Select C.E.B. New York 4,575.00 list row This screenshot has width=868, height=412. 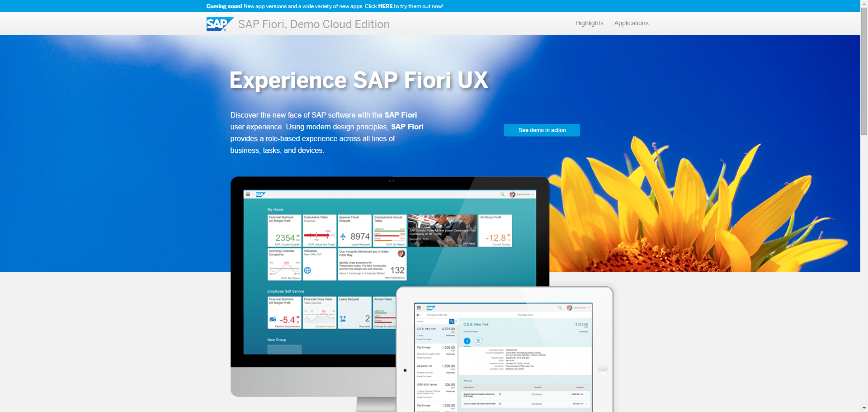[x=436, y=334]
